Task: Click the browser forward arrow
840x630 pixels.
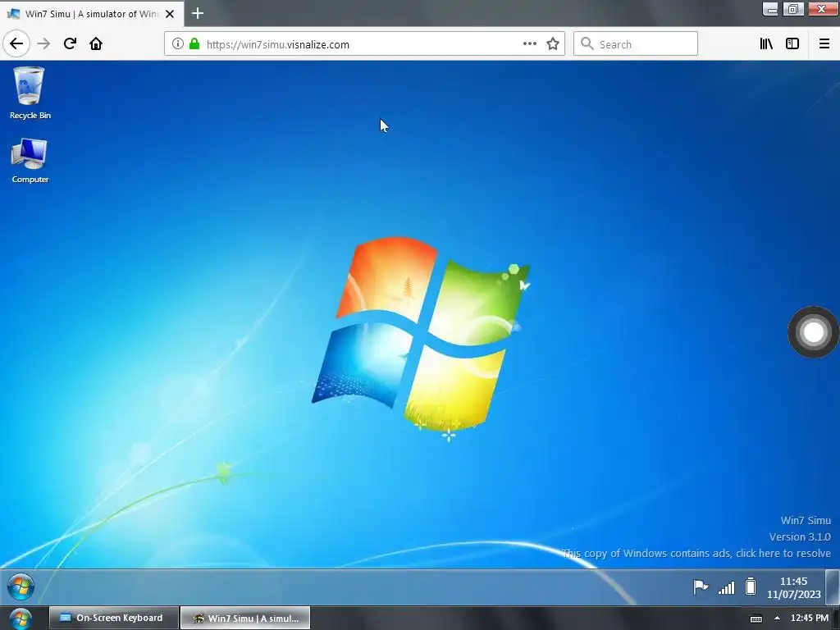Action: tap(44, 43)
